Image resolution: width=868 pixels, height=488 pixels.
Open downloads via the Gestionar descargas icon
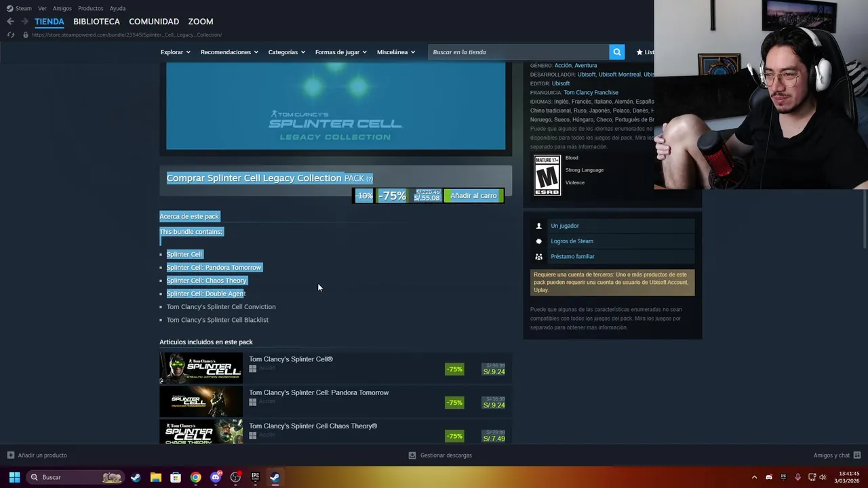click(412, 455)
